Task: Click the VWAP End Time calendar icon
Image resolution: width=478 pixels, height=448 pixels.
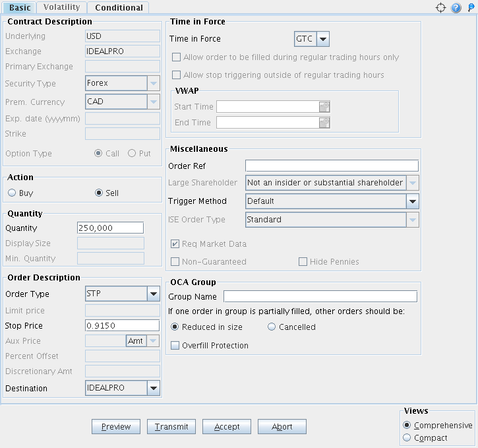Action: (x=324, y=123)
